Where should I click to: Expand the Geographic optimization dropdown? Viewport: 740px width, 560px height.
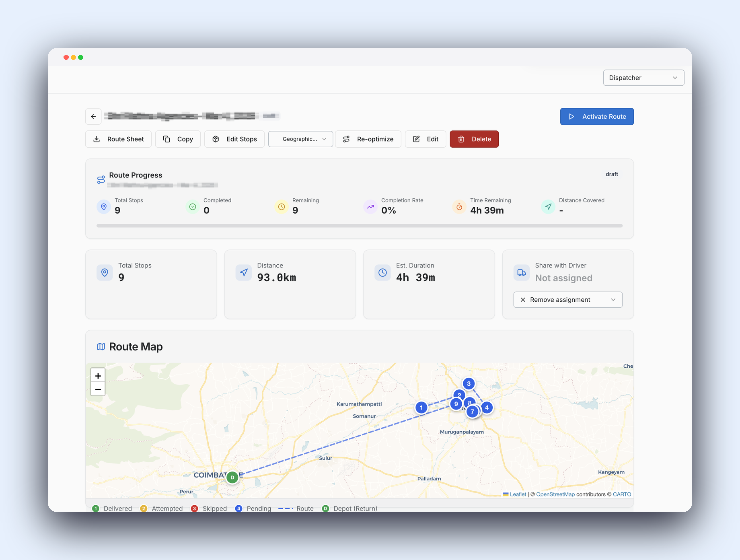point(301,139)
